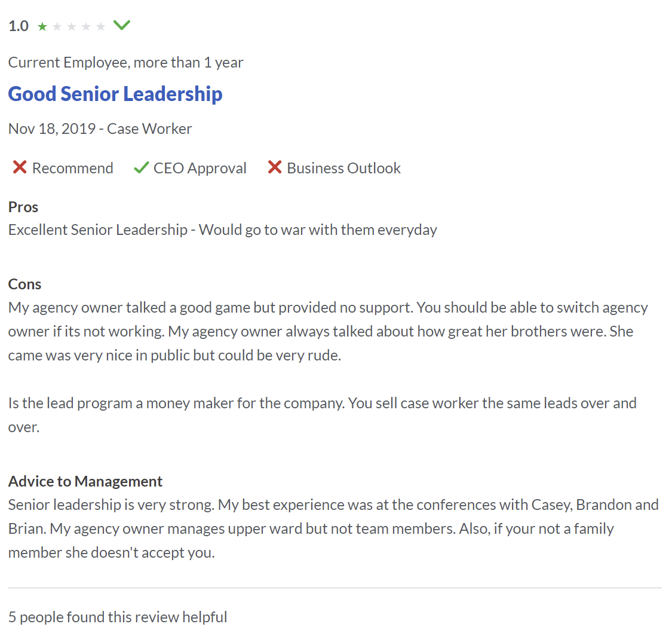
Task: Click the Business Outlook label
Action: tap(343, 168)
